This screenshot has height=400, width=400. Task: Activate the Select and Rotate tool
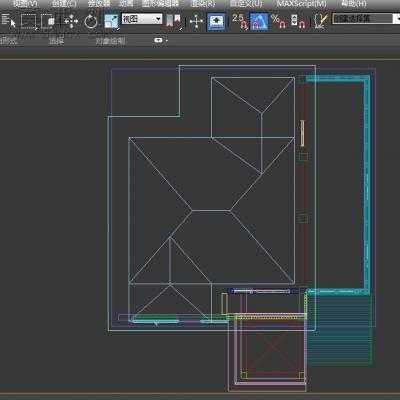pyautogui.click(x=91, y=21)
